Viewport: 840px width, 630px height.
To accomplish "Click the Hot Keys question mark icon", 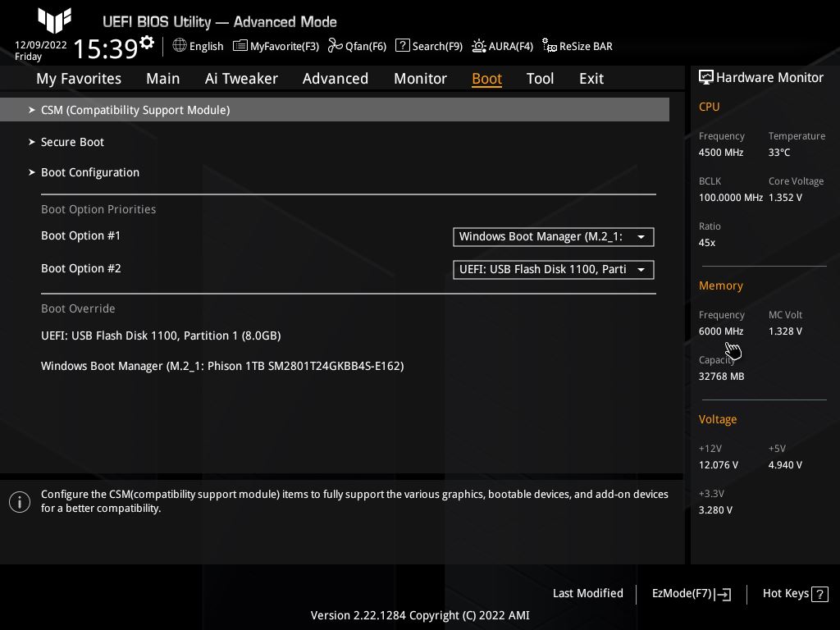I will (819, 594).
